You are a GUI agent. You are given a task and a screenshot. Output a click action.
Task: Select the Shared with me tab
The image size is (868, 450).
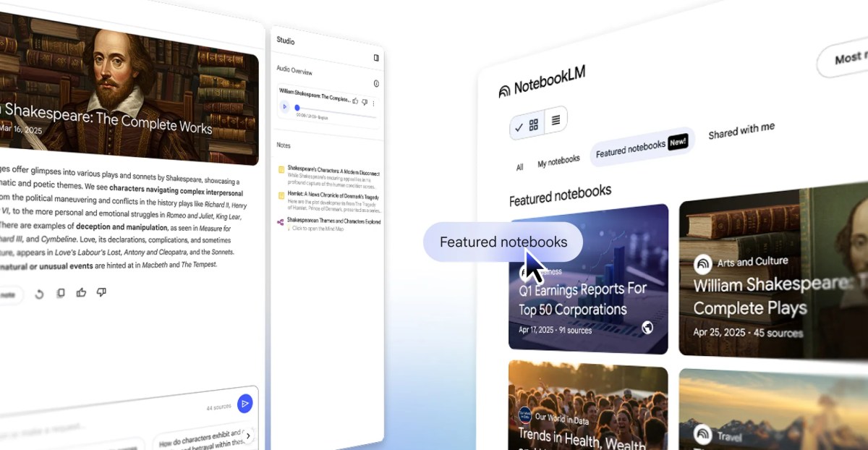741,130
